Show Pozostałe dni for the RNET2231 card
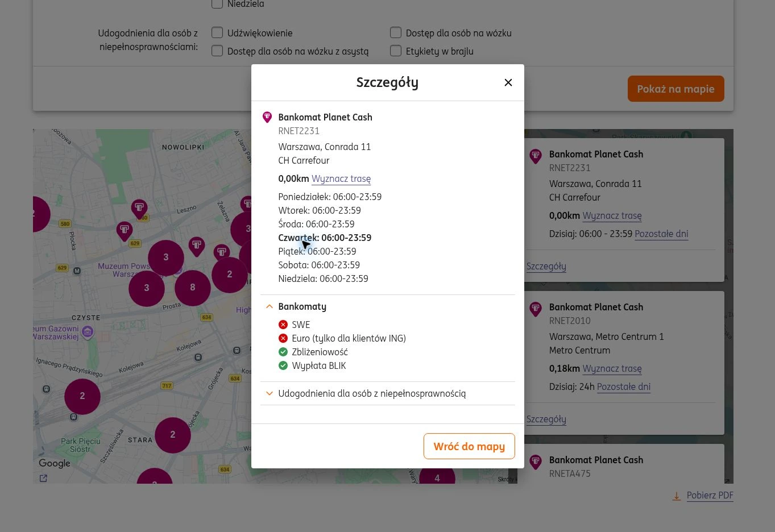This screenshot has width=775, height=532. [661, 234]
